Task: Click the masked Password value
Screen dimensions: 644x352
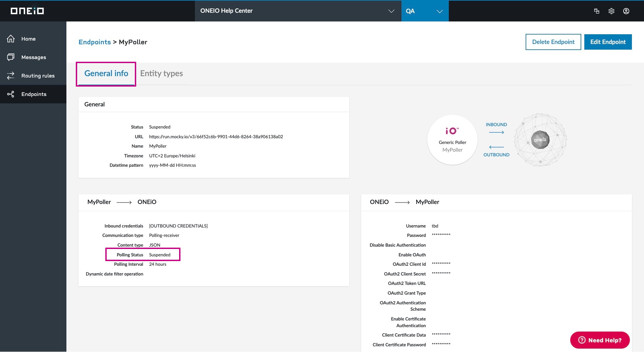Action: coord(441,235)
